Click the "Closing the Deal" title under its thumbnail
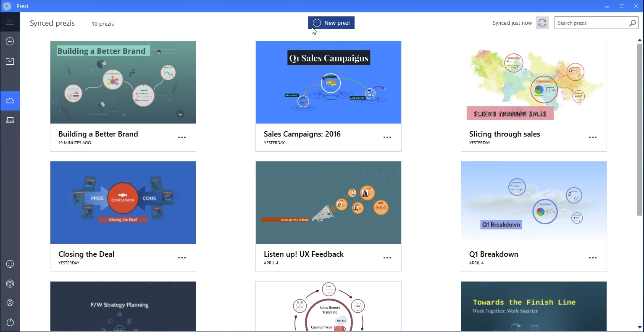 [x=86, y=254]
